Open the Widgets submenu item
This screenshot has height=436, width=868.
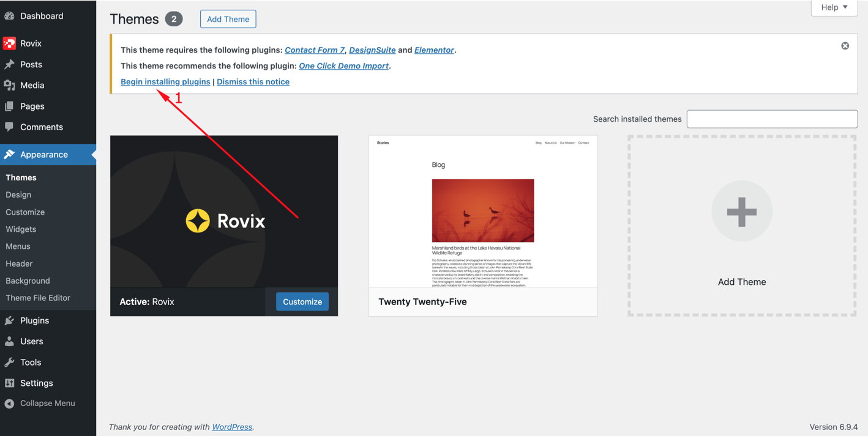[21, 229]
